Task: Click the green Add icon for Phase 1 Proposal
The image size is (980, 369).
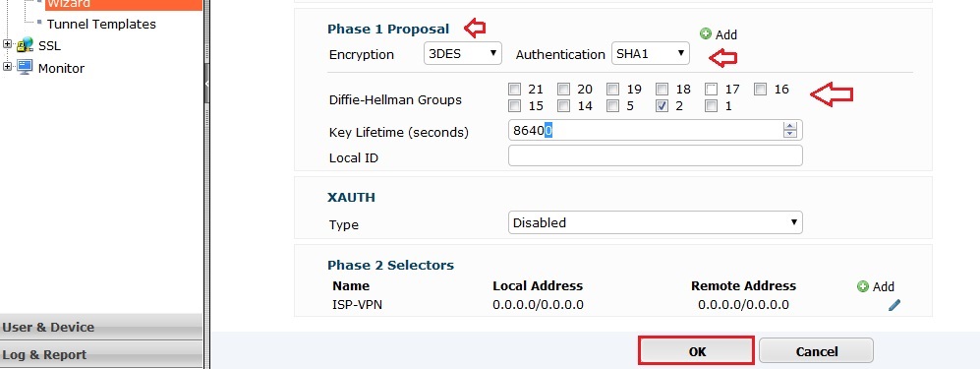Action: 706,33
